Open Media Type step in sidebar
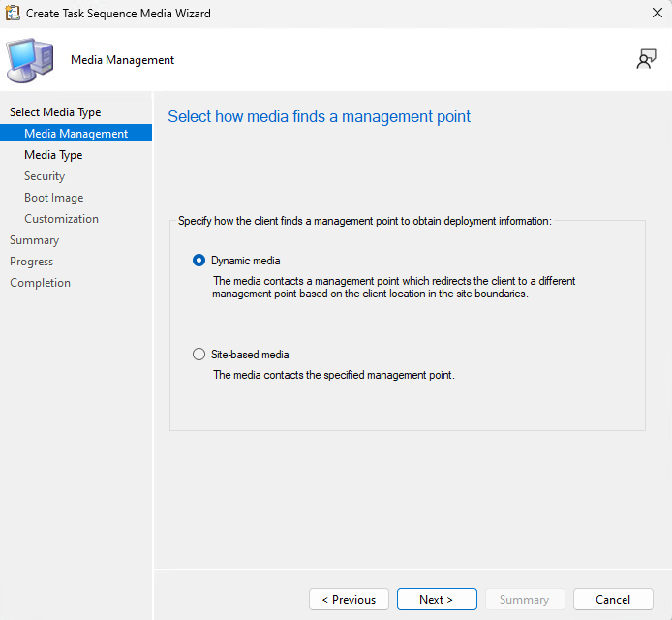This screenshot has height=620, width=672. coord(53,155)
